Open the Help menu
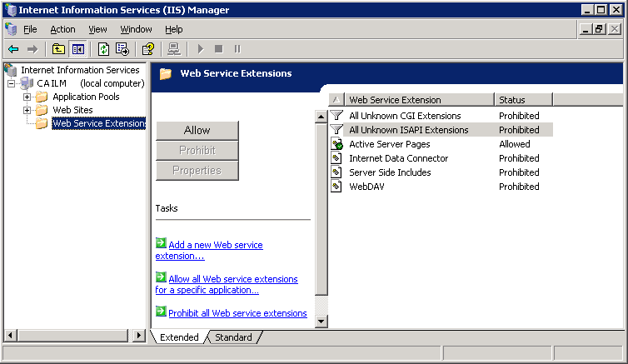628x364 pixels. pos(174,29)
